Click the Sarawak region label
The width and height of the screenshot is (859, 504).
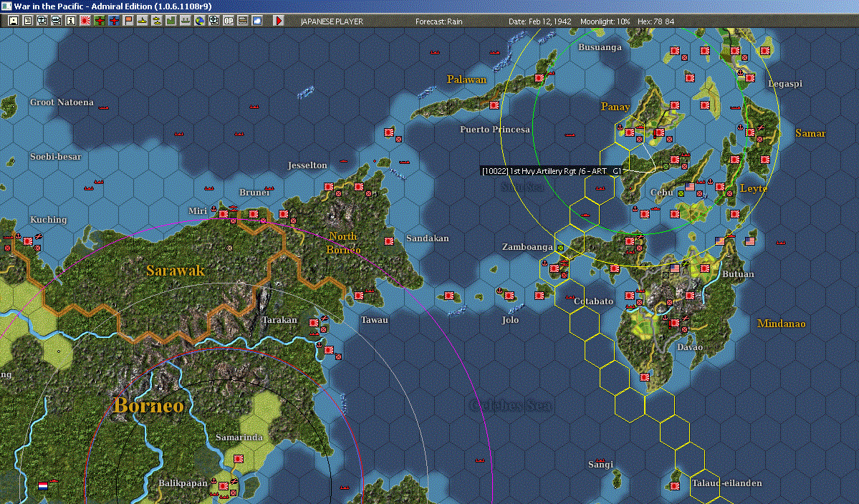(176, 271)
